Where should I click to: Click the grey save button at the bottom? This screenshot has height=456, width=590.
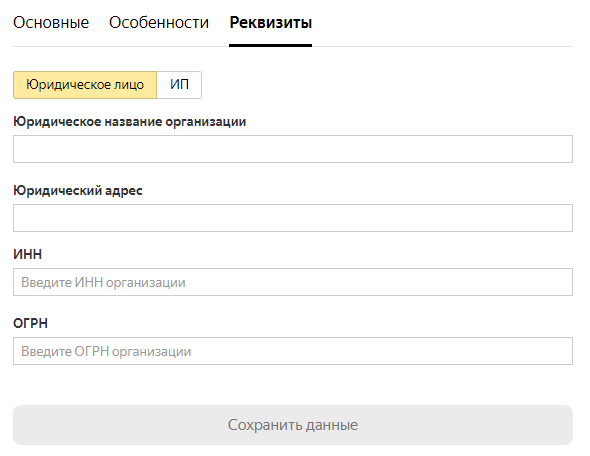pos(293,425)
